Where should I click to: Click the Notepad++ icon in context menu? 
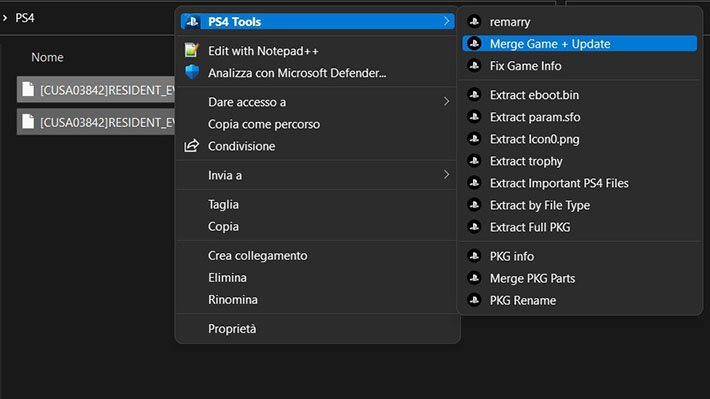(192, 50)
